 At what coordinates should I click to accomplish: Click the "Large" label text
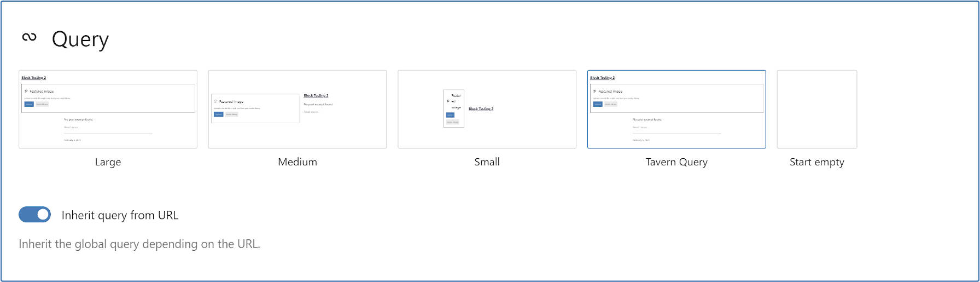click(108, 162)
